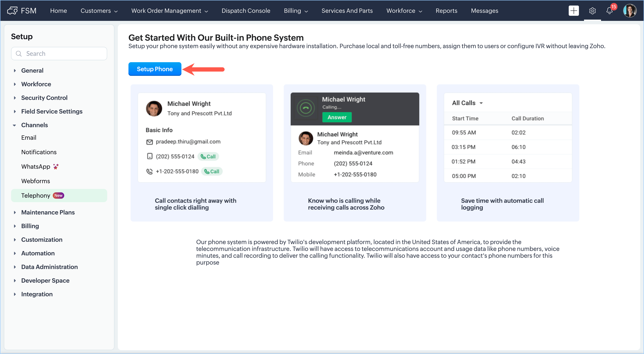
Task: Click the user profile avatar
Action: click(630, 11)
